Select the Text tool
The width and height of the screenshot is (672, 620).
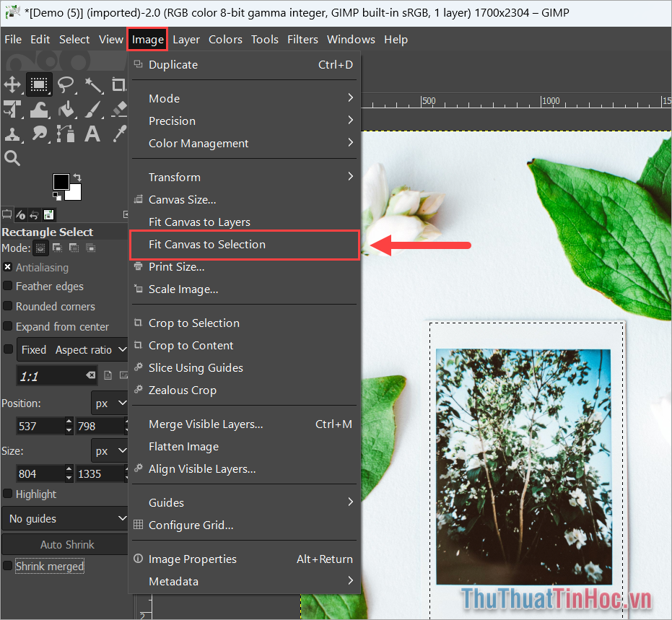(x=92, y=134)
